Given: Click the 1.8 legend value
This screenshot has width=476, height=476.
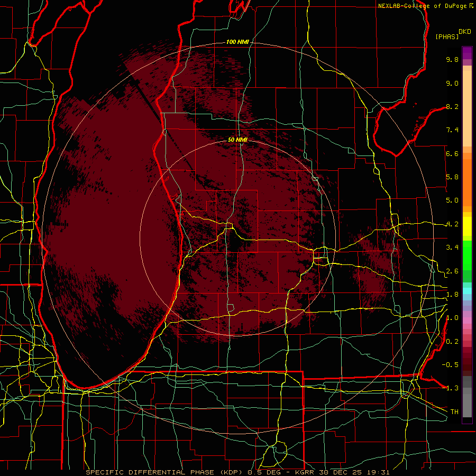Looking at the screenshot, I should (452, 295).
